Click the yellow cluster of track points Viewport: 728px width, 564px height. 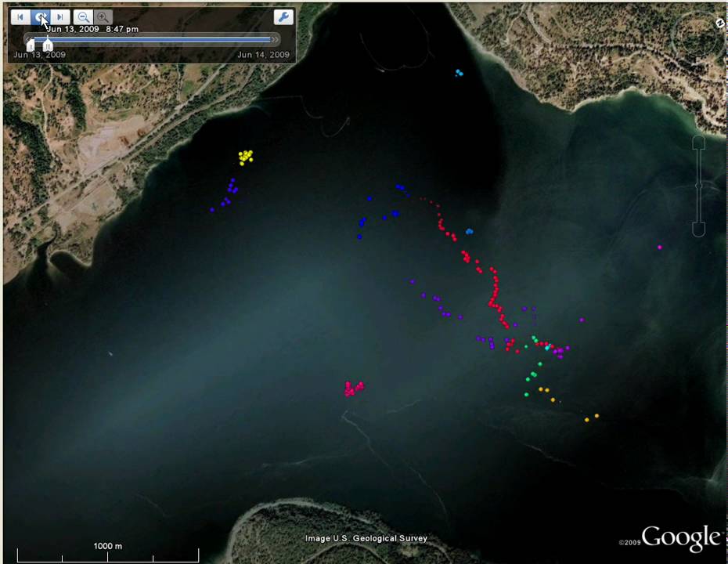point(246,157)
